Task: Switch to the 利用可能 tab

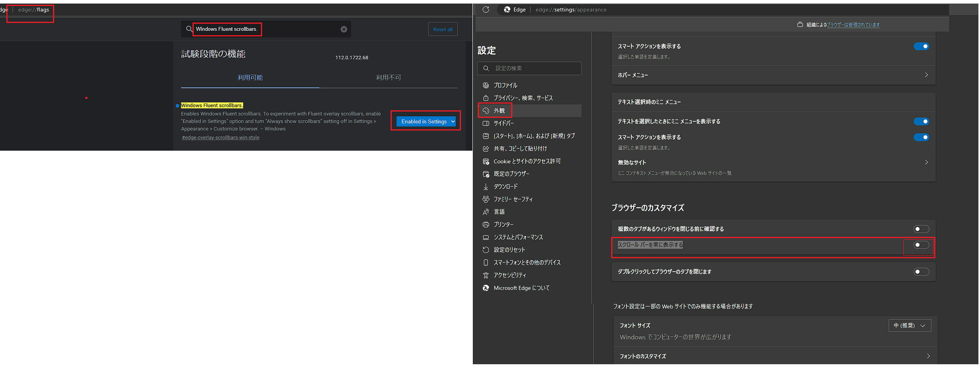Action: tap(250, 78)
